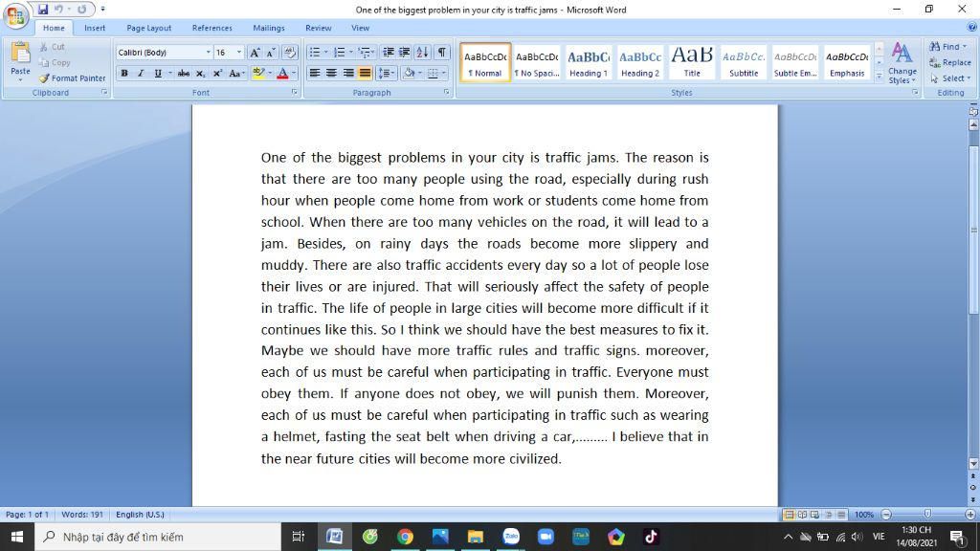Toggle Bold formatting
The width and height of the screenshot is (980, 551).
click(124, 74)
